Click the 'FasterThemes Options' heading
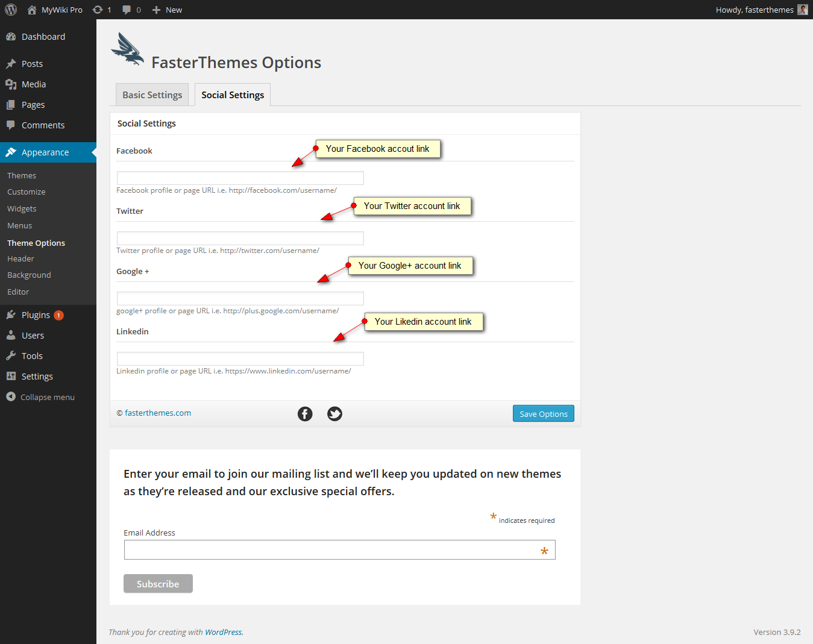Image resolution: width=813 pixels, height=644 pixels. pos(236,63)
